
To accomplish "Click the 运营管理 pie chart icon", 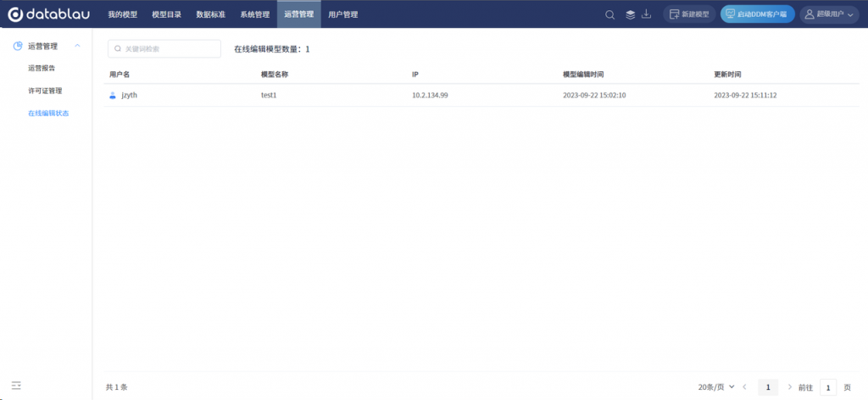I will (x=18, y=46).
